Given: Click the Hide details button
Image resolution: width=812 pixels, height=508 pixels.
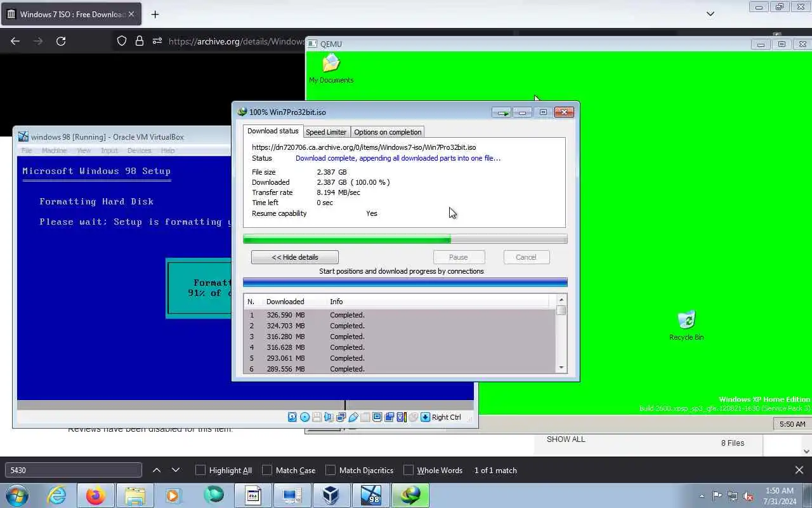Looking at the screenshot, I should tap(295, 257).
